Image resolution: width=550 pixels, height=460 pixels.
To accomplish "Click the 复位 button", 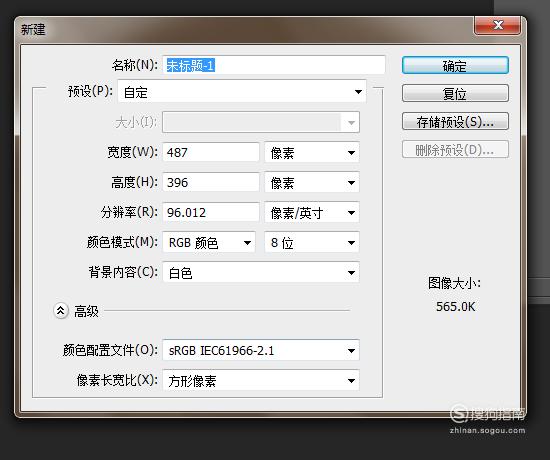I will pyautogui.click(x=455, y=93).
